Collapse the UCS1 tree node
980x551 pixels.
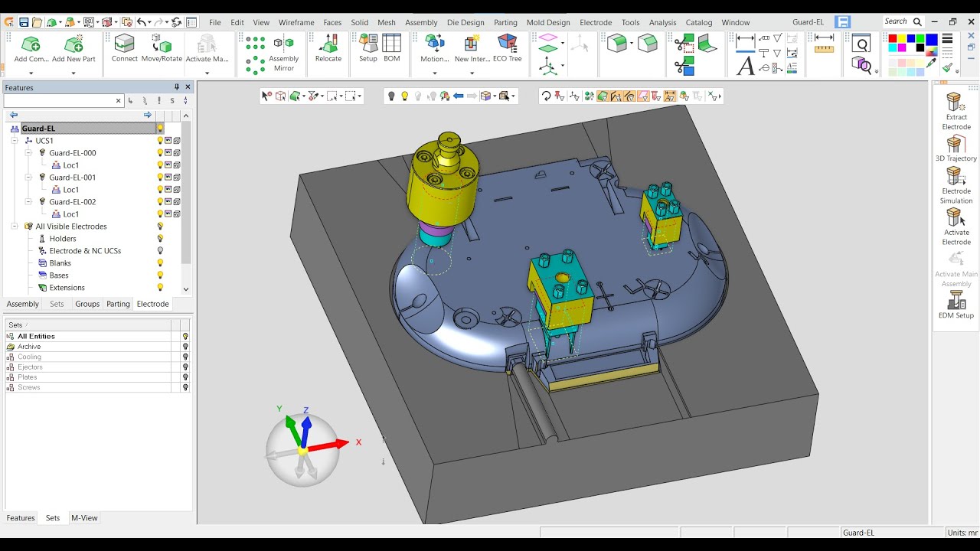[x=15, y=141]
